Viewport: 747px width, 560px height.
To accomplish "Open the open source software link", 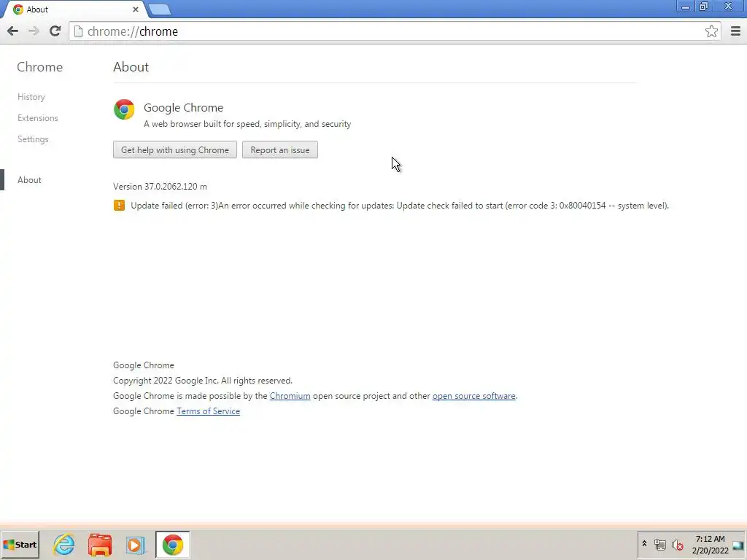I will coord(473,396).
